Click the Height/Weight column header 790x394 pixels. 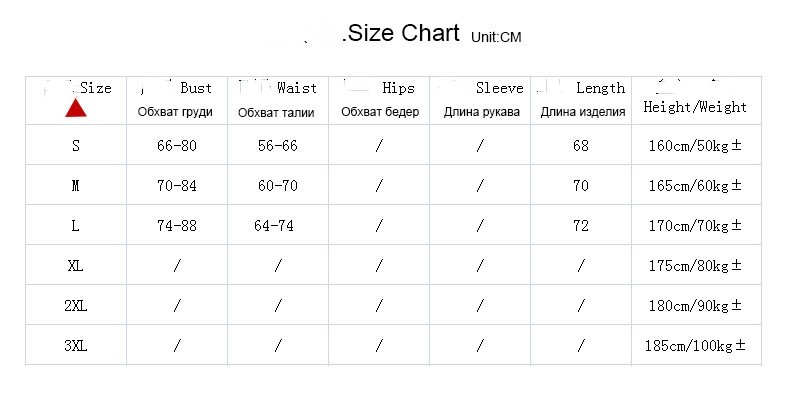coord(695,107)
